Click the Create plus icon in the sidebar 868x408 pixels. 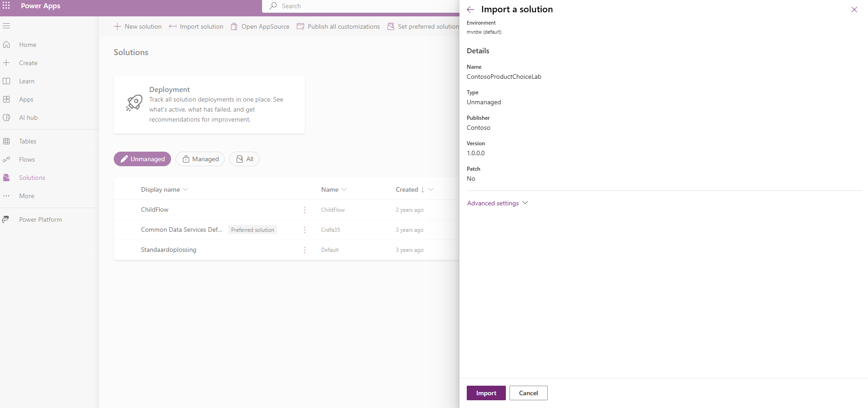pyautogui.click(x=6, y=63)
